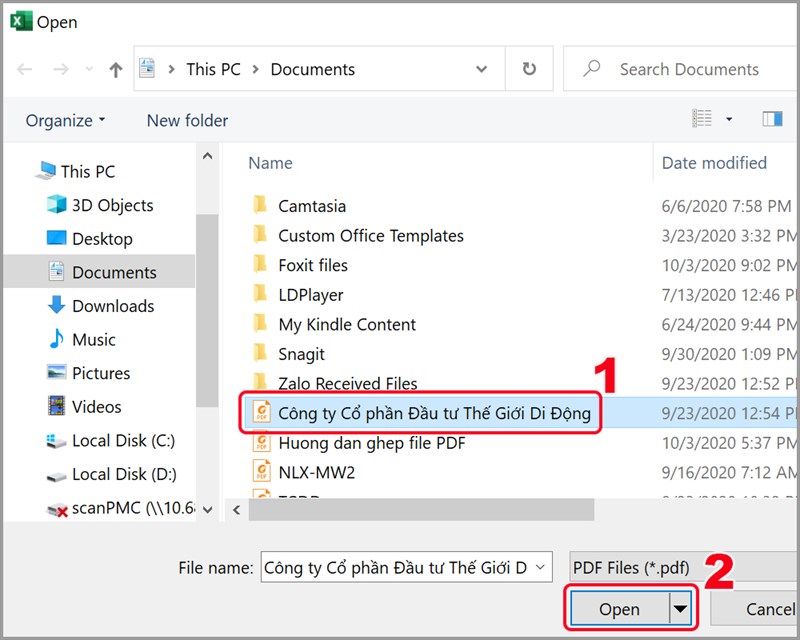Expand the Open button dropdown arrow
The image size is (800, 640).
point(680,608)
